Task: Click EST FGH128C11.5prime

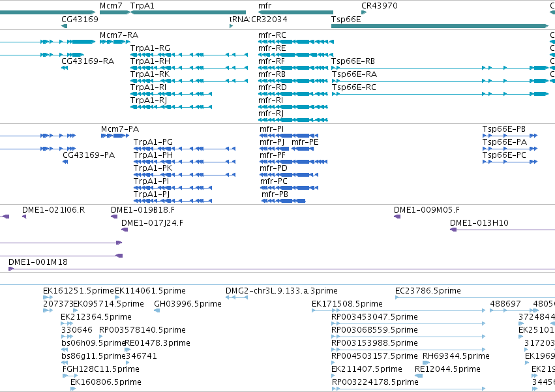Action: [x=70, y=376]
